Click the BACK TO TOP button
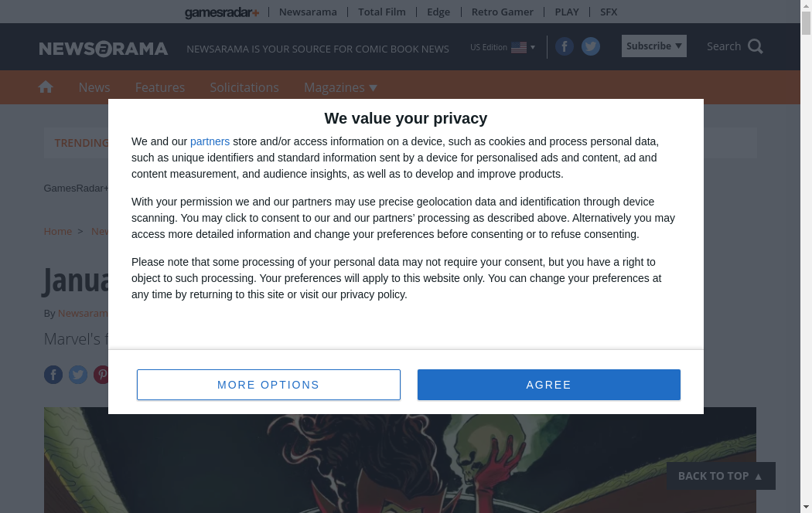Screen dimensions: 812x513 tap(721, 476)
